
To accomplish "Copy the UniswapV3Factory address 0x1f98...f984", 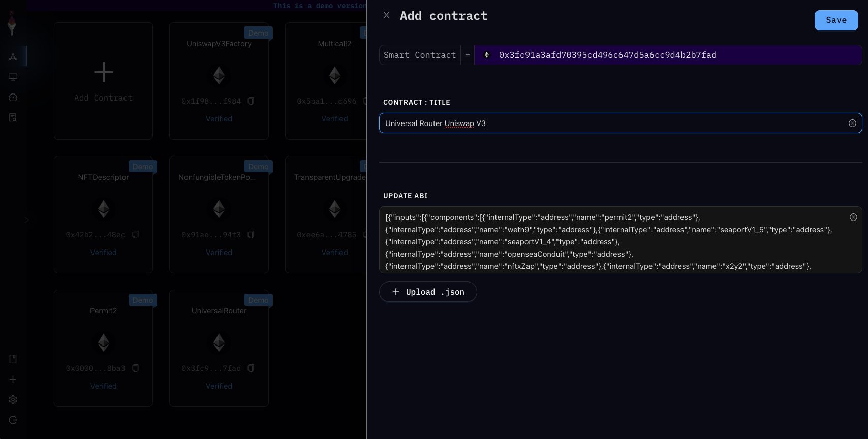I will [x=251, y=101].
